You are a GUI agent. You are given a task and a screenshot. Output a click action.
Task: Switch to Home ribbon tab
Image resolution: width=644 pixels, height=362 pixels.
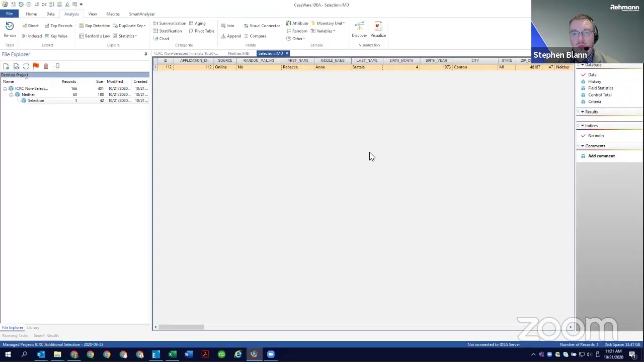[31, 14]
